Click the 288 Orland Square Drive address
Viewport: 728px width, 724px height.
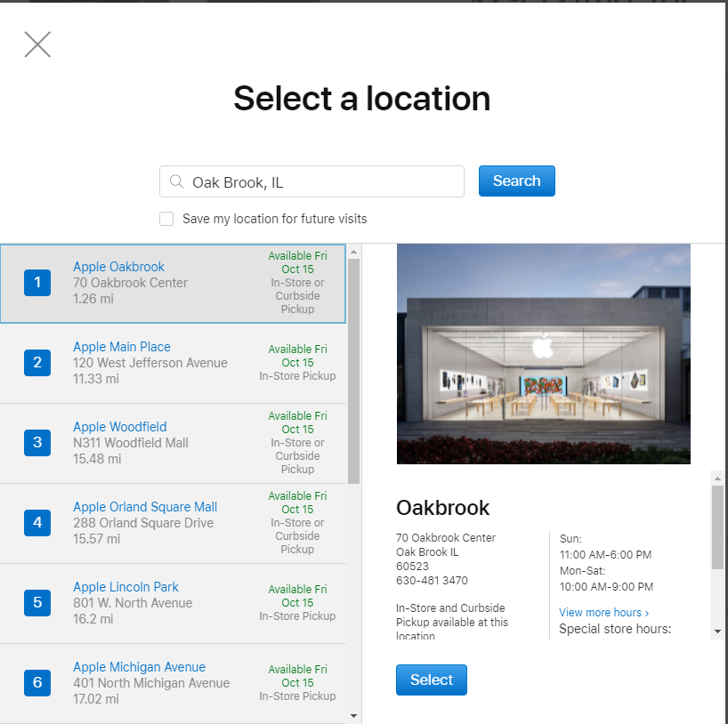[143, 523]
